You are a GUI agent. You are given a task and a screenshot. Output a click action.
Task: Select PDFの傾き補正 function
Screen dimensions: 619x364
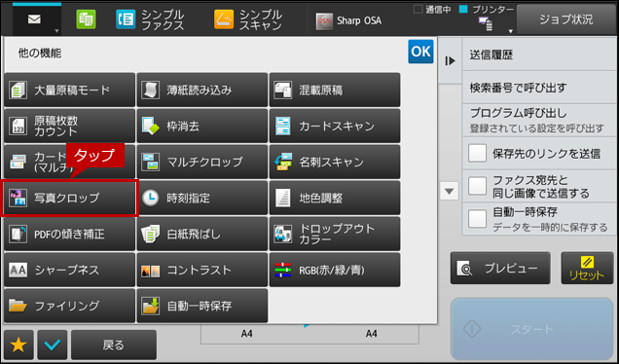tap(69, 234)
